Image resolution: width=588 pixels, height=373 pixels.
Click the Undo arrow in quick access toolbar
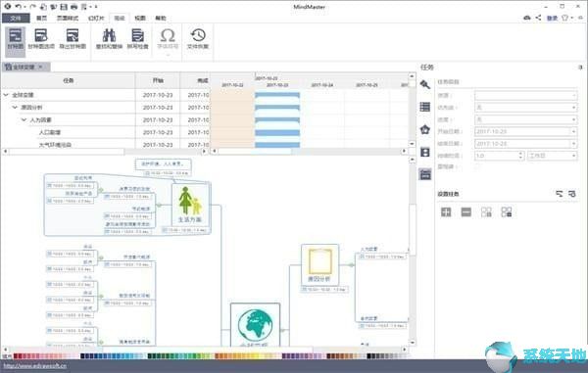point(18,7)
